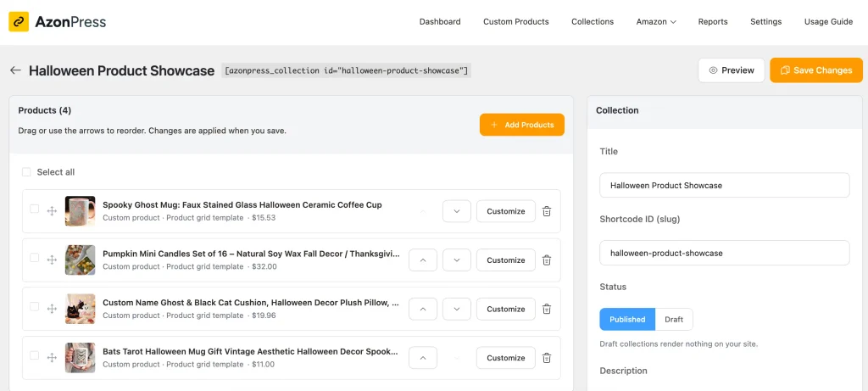Click Save Changes
This screenshot has width=868, height=391.
(816, 70)
